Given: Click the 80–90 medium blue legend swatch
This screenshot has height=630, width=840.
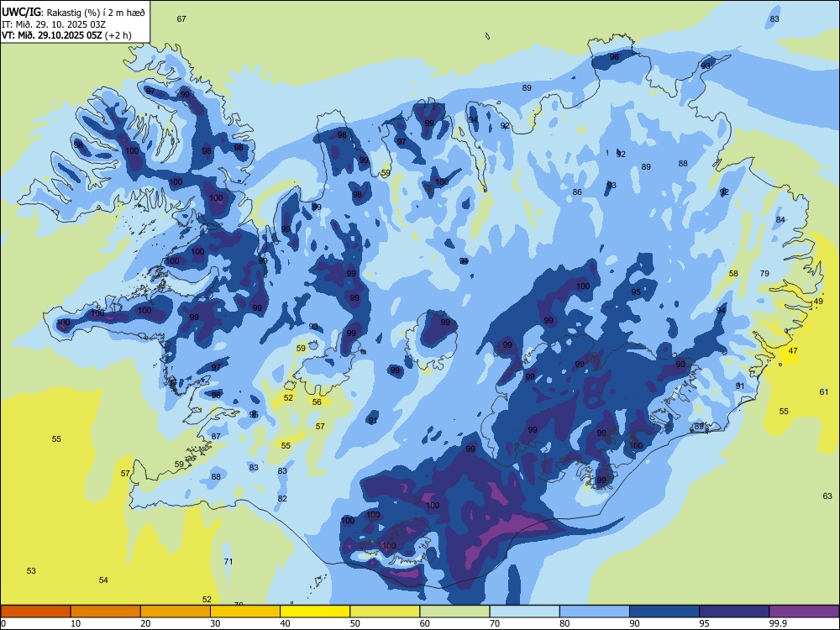Looking at the screenshot, I should pyautogui.click(x=595, y=612).
